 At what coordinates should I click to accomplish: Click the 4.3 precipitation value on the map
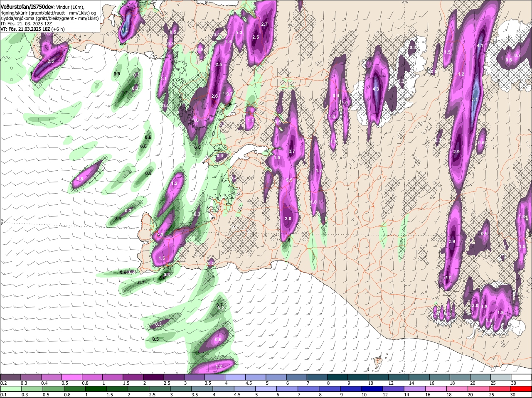point(376,89)
